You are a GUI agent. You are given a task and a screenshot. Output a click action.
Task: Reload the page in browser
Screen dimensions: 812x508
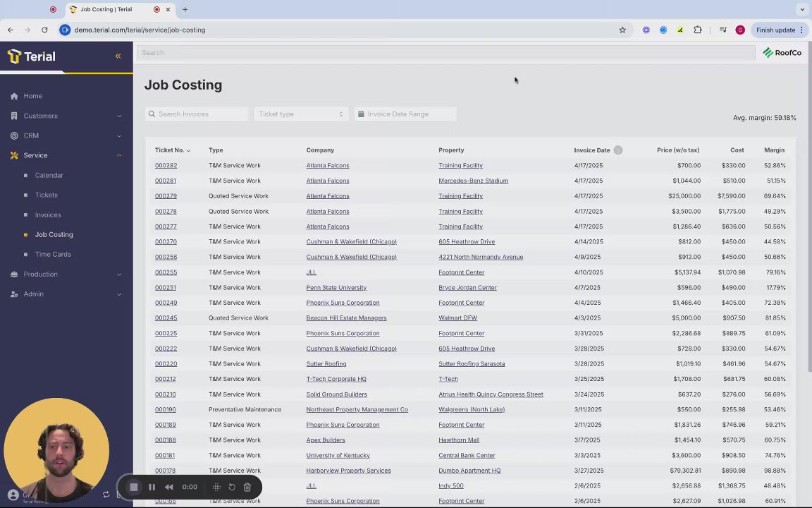(x=44, y=30)
